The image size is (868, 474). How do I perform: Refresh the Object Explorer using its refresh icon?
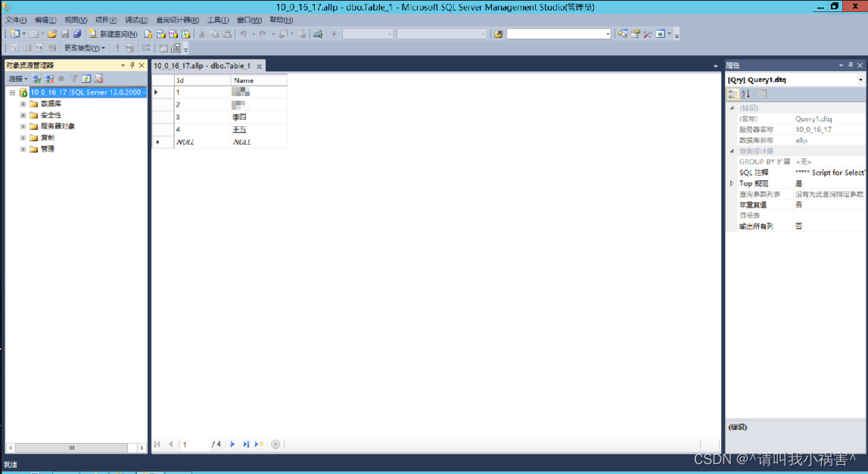[x=86, y=79]
